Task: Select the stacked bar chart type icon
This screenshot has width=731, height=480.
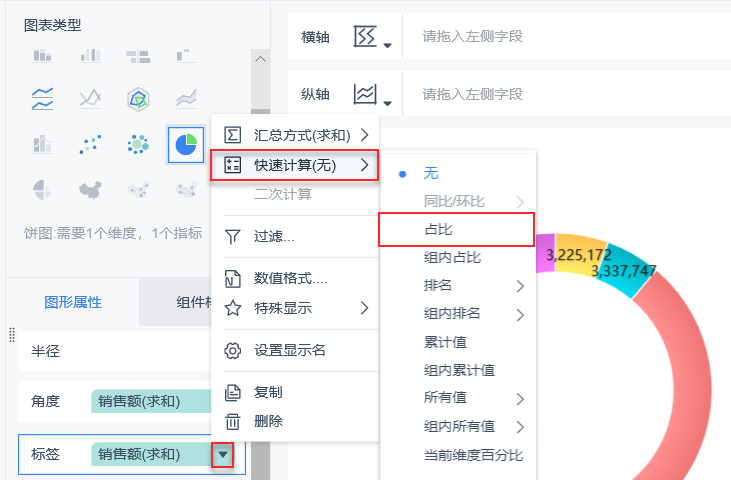Action: coord(42,55)
